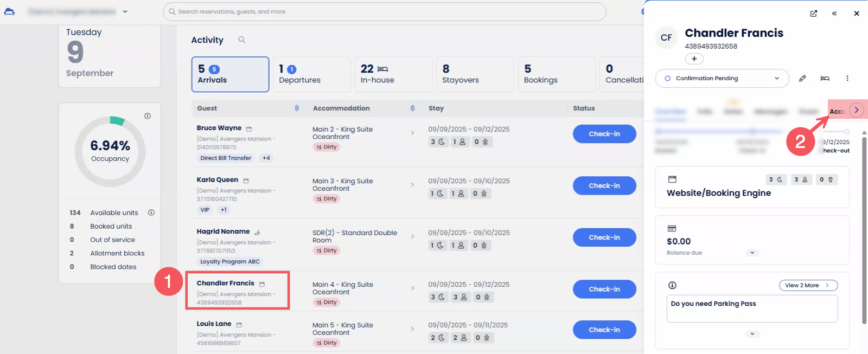This screenshot has width=868, height=354.
Task: Expand the Balance due section
Action: 752,253
